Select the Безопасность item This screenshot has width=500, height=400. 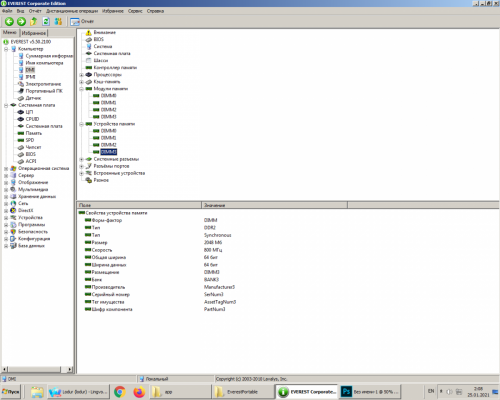point(33,232)
